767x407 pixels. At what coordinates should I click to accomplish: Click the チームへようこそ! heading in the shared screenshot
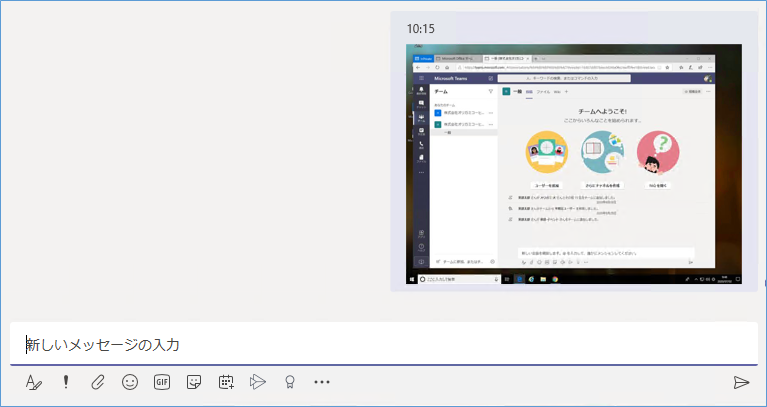[x=601, y=113]
